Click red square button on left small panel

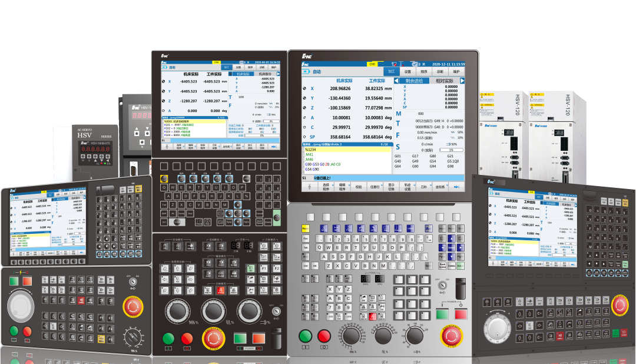[27, 281]
